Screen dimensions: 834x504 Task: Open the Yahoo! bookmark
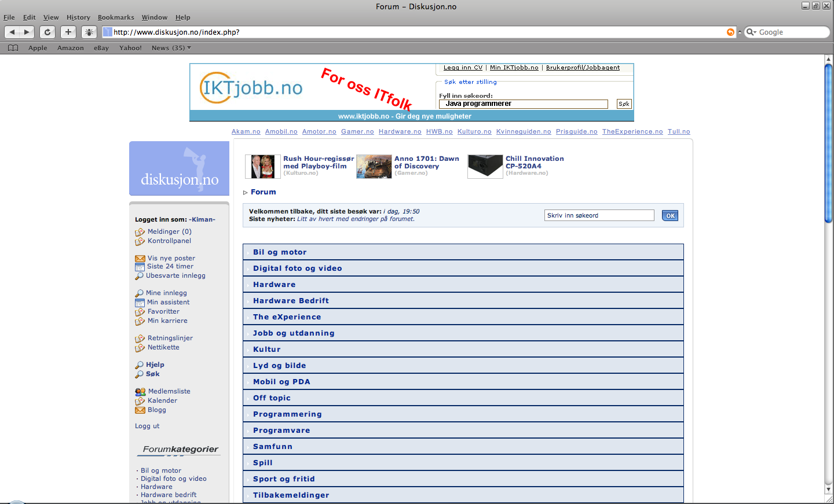[x=130, y=48]
